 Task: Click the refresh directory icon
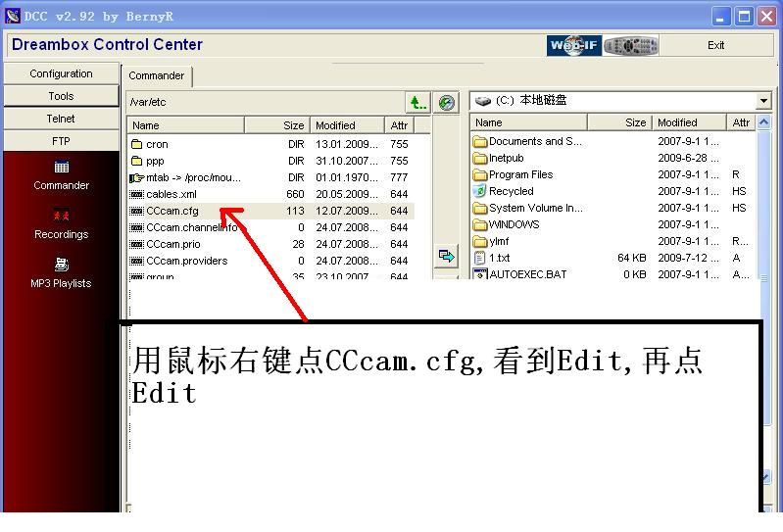click(x=446, y=103)
